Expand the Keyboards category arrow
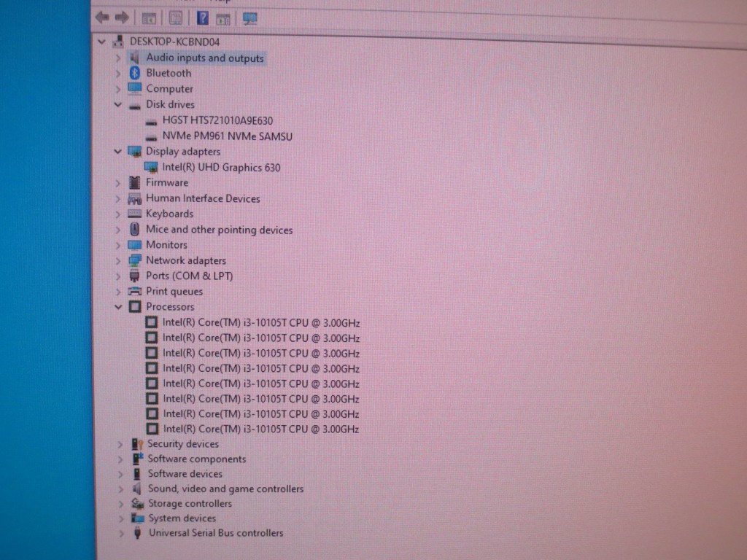This screenshot has width=747, height=560. [x=118, y=214]
